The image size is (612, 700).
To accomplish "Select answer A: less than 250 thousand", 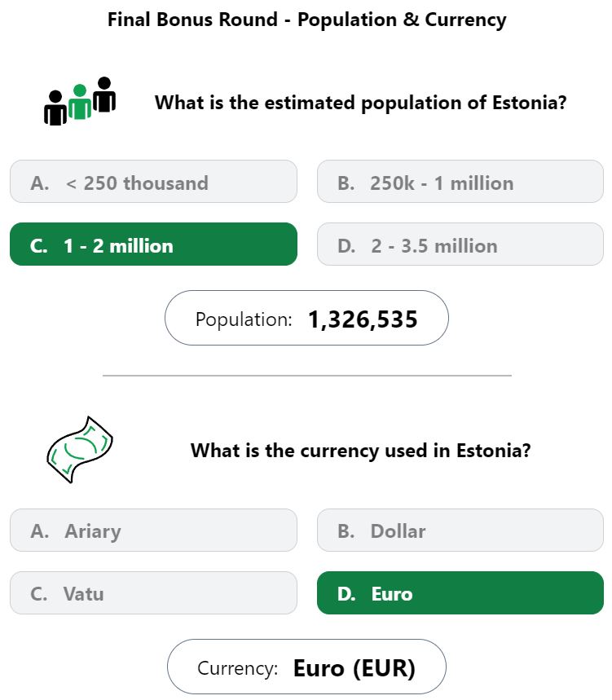I will (x=153, y=181).
